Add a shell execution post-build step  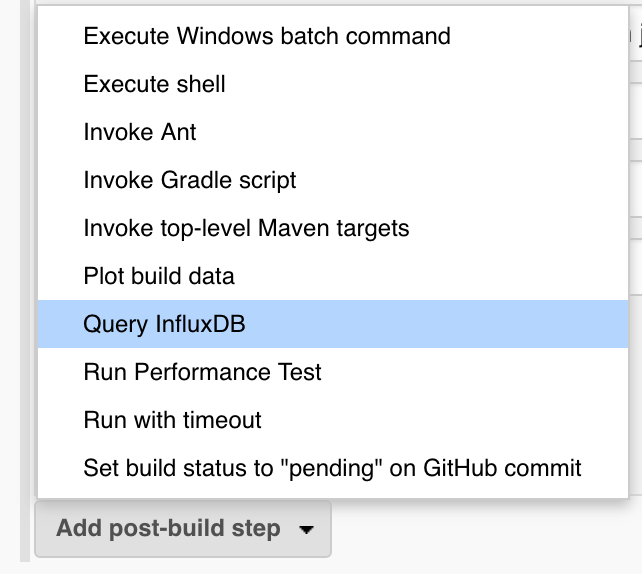pyautogui.click(x=155, y=84)
